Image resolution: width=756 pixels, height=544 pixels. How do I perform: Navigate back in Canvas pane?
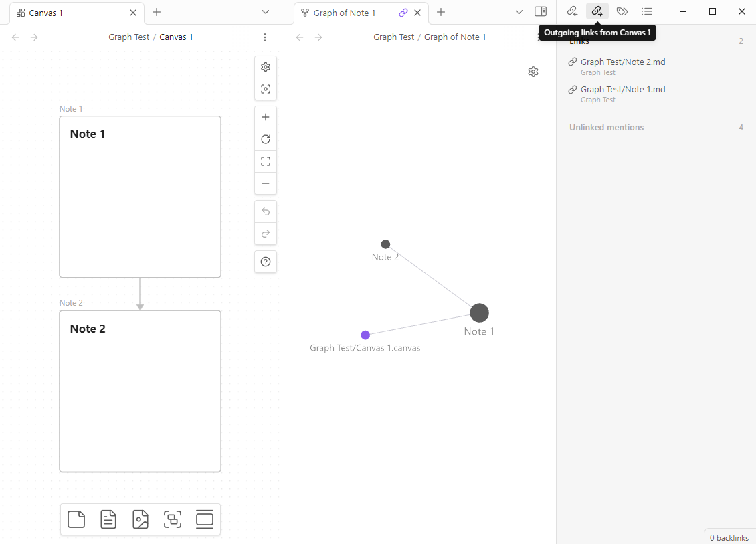tap(15, 37)
